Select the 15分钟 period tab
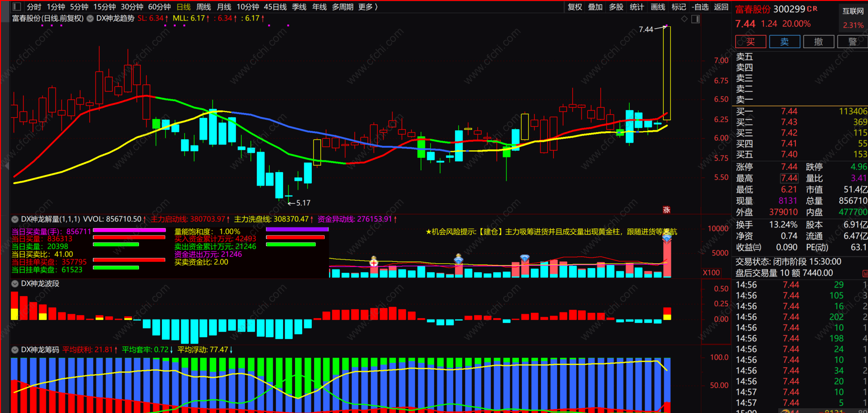 (105, 7)
